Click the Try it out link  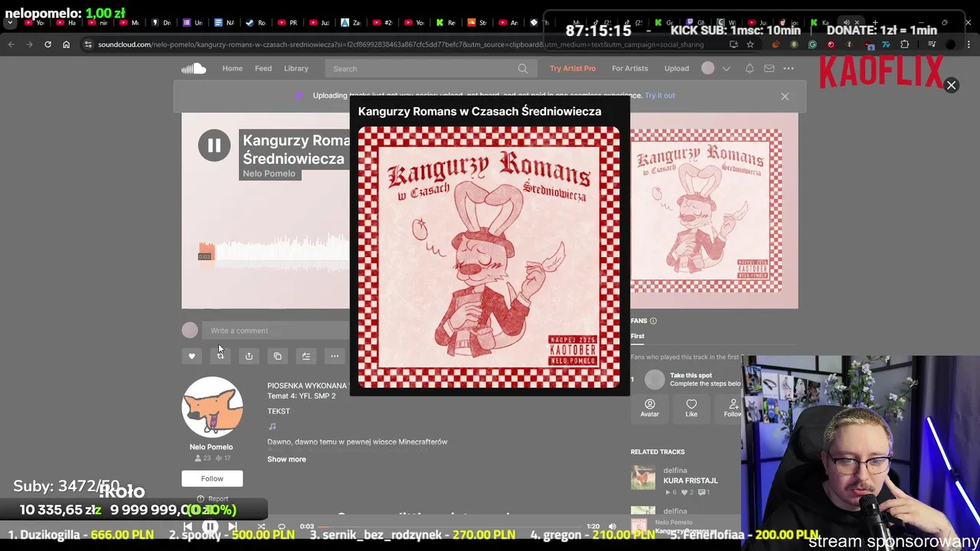click(x=660, y=96)
